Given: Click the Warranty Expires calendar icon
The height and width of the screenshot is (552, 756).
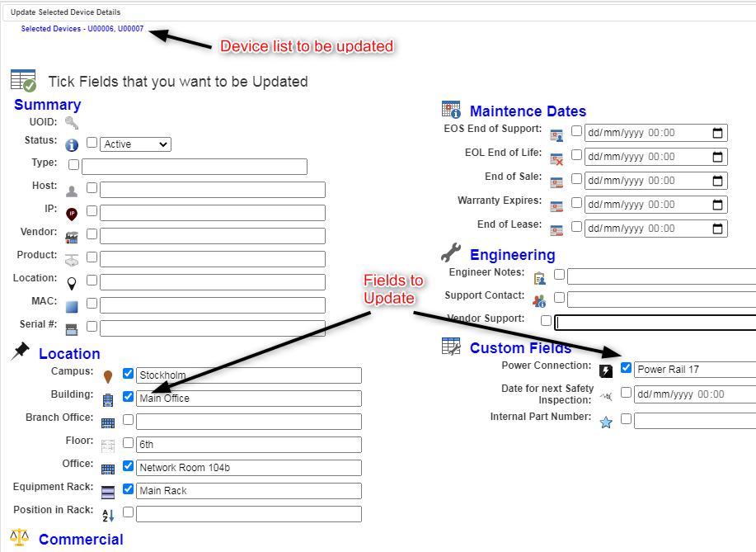Looking at the screenshot, I should 556,206.
